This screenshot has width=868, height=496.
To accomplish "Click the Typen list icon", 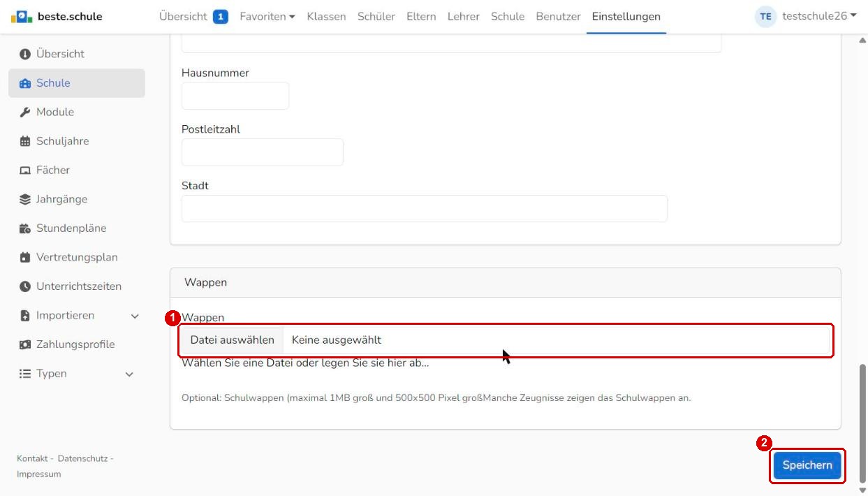I will [25, 374].
